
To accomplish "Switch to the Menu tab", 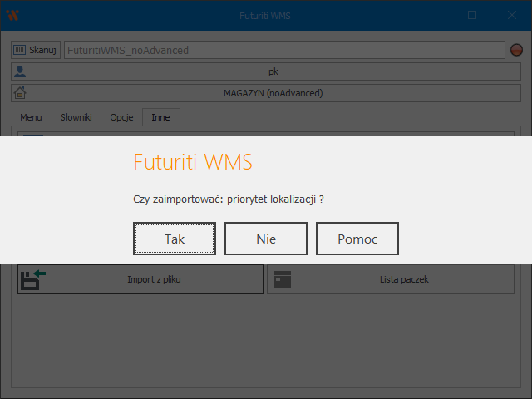I will tap(31, 117).
